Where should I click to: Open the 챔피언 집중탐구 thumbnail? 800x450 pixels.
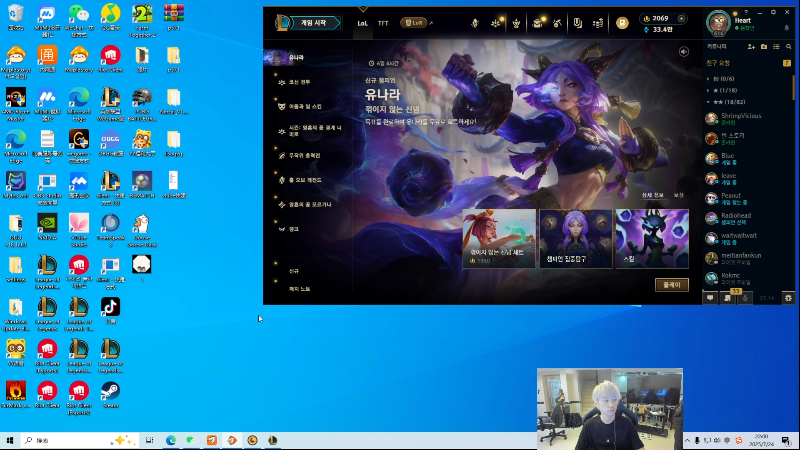[x=576, y=238]
